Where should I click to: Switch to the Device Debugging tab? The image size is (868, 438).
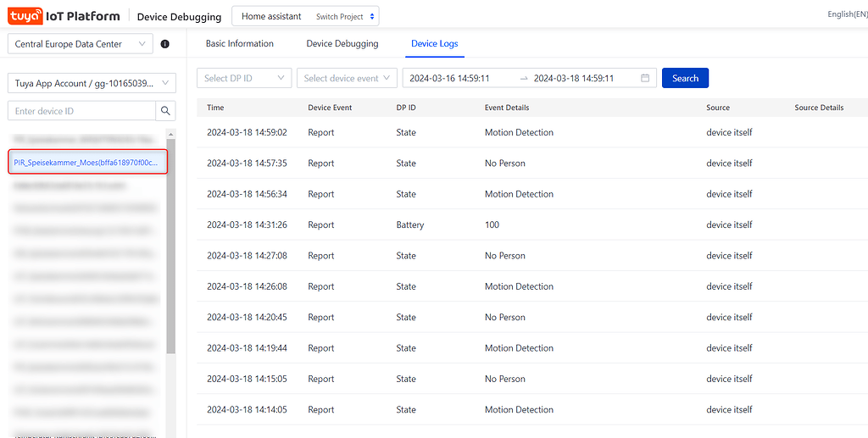click(x=342, y=43)
